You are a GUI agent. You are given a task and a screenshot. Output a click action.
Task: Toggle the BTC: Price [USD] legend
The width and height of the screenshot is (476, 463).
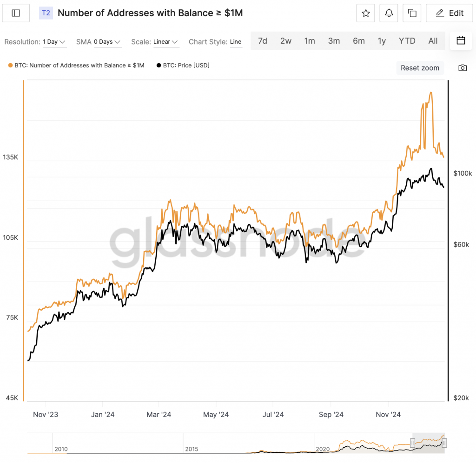point(183,65)
